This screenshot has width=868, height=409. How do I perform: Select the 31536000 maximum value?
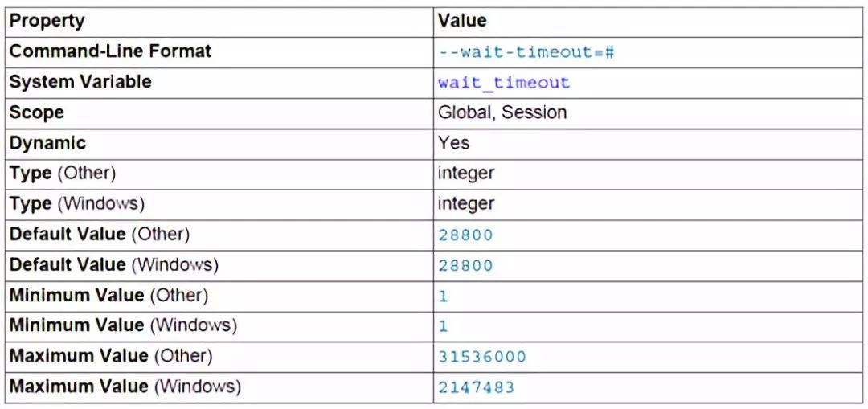482,357
